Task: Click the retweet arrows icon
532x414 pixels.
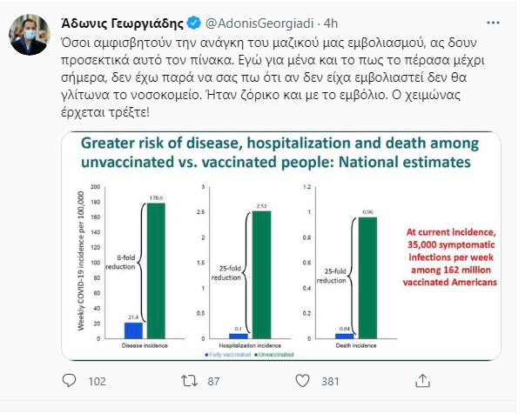Action: 189,381
